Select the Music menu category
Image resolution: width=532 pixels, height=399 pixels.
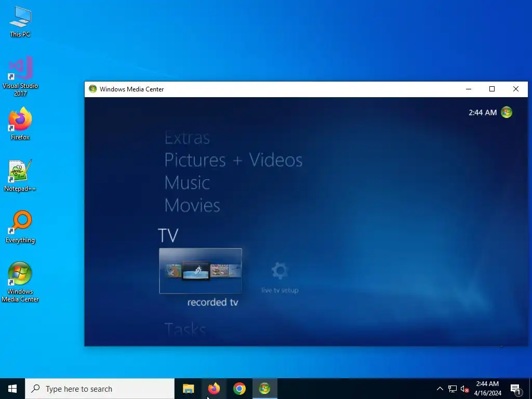coord(187,182)
